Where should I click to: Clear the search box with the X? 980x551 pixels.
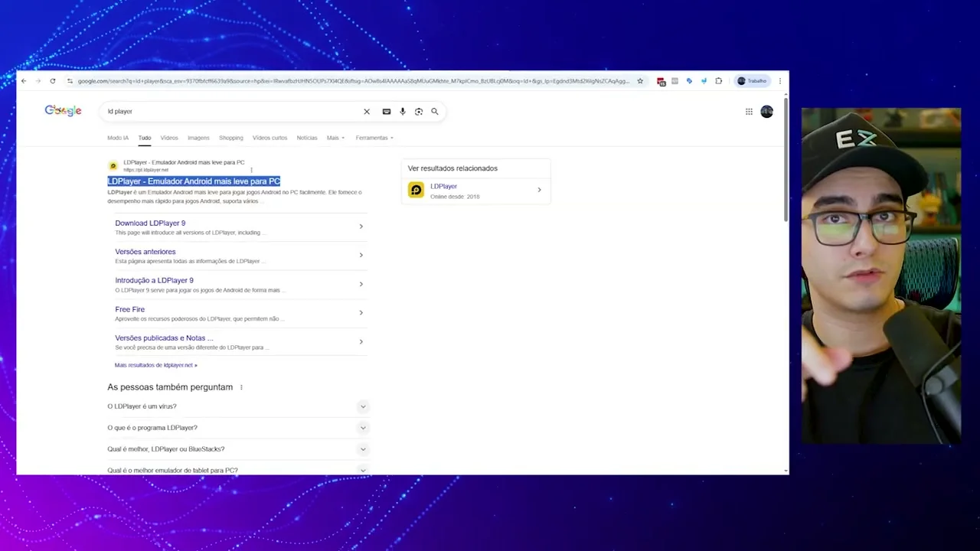[367, 112]
